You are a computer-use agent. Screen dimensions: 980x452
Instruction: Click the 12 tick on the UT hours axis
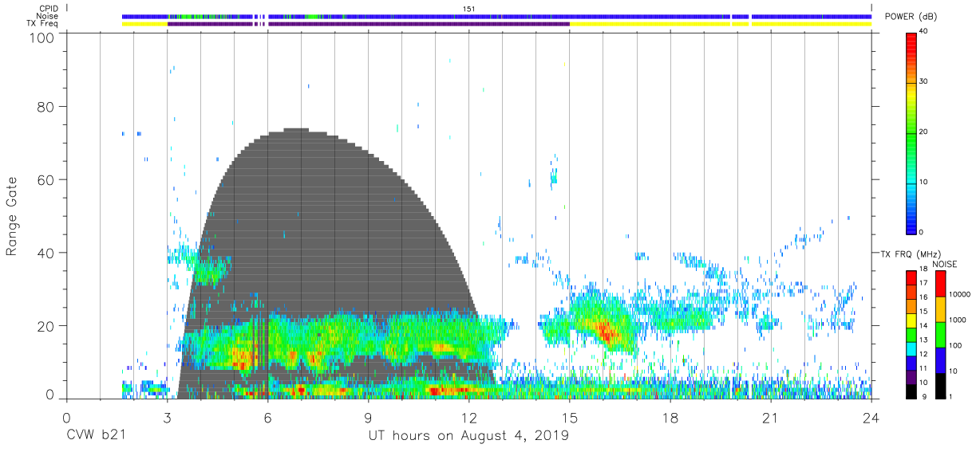coord(468,418)
